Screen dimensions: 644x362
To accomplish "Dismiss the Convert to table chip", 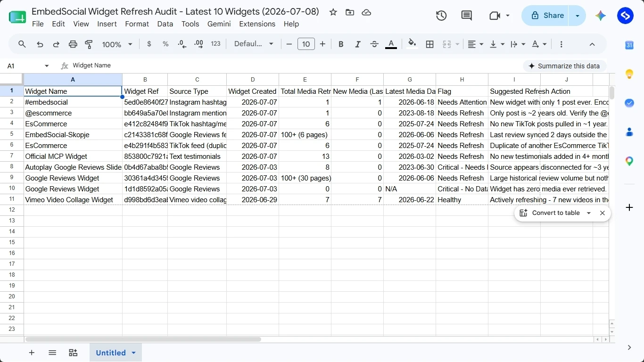I will (603, 213).
